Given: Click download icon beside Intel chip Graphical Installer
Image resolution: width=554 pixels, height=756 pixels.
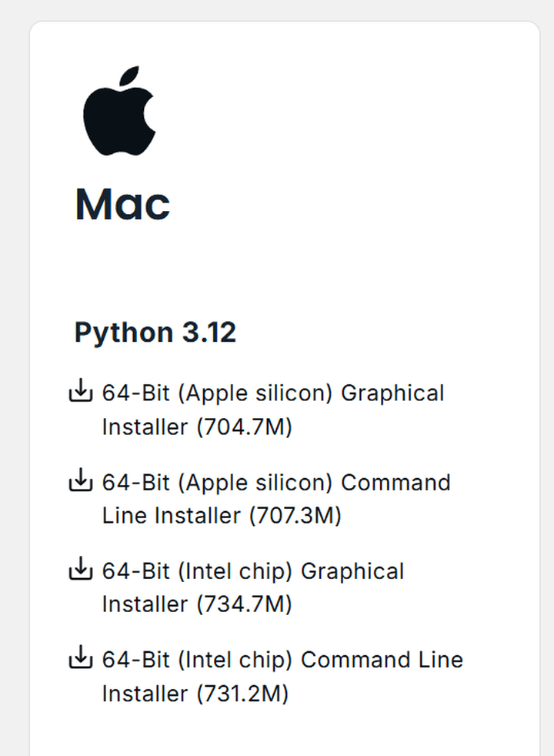Looking at the screenshot, I should (x=81, y=570).
